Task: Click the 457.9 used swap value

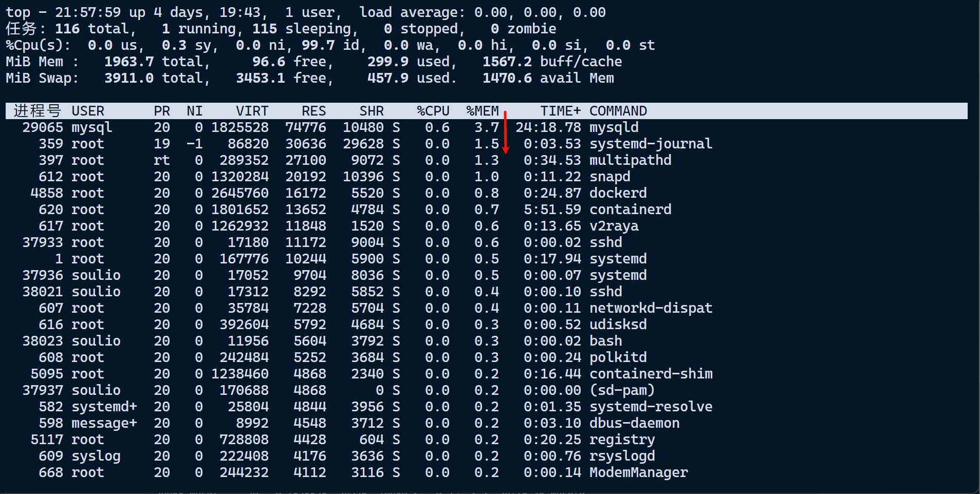Action: pyautogui.click(x=387, y=78)
